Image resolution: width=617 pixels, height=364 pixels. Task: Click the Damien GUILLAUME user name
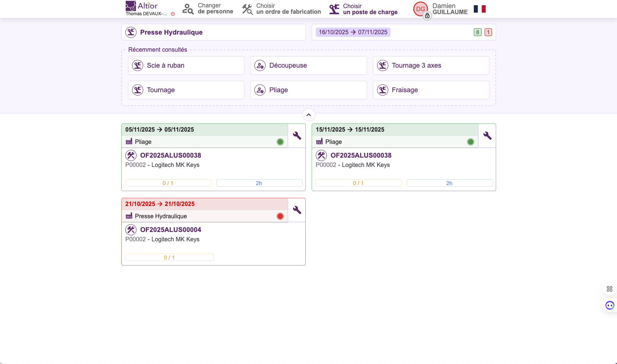[x=450, y=9]
